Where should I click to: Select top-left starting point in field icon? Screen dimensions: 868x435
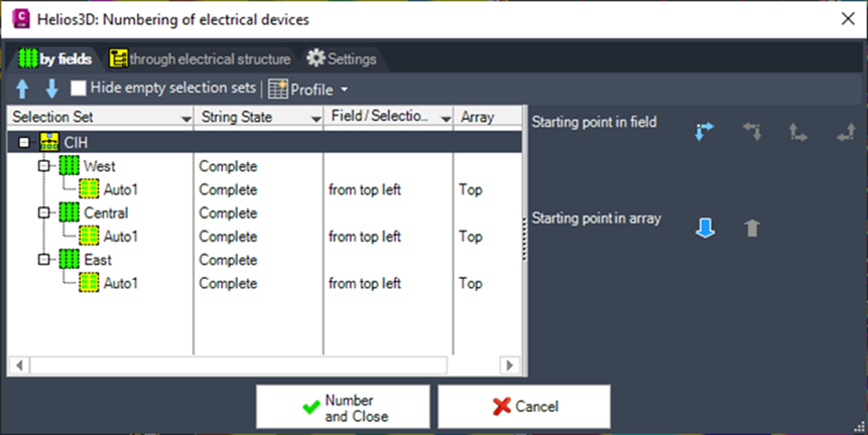coord(705,132)
